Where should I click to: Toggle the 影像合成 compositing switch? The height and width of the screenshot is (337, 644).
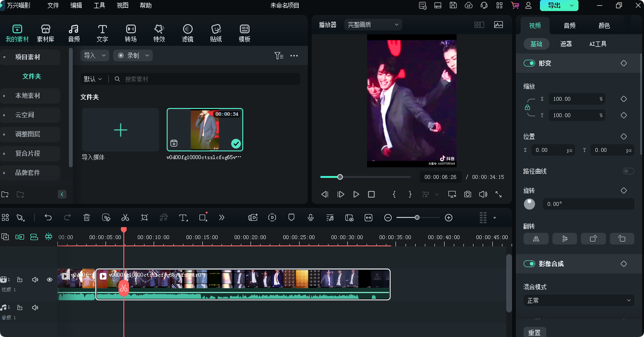coord(529,264)
